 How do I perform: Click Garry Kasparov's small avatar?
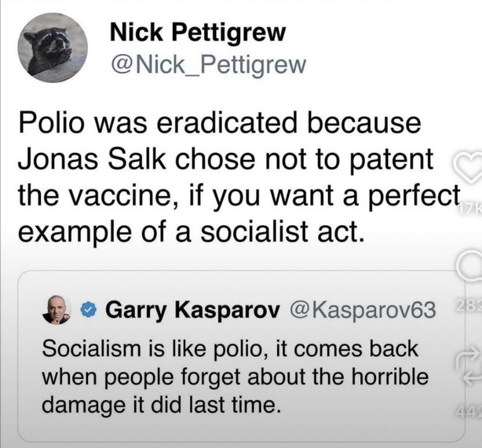56,310
